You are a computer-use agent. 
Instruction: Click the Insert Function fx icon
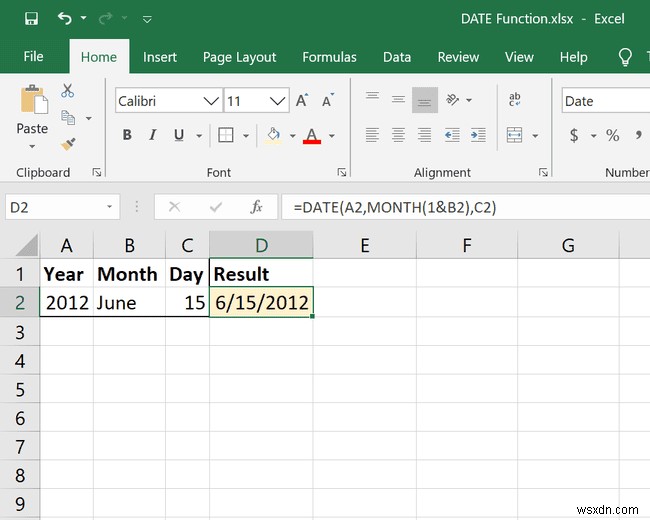257,207
